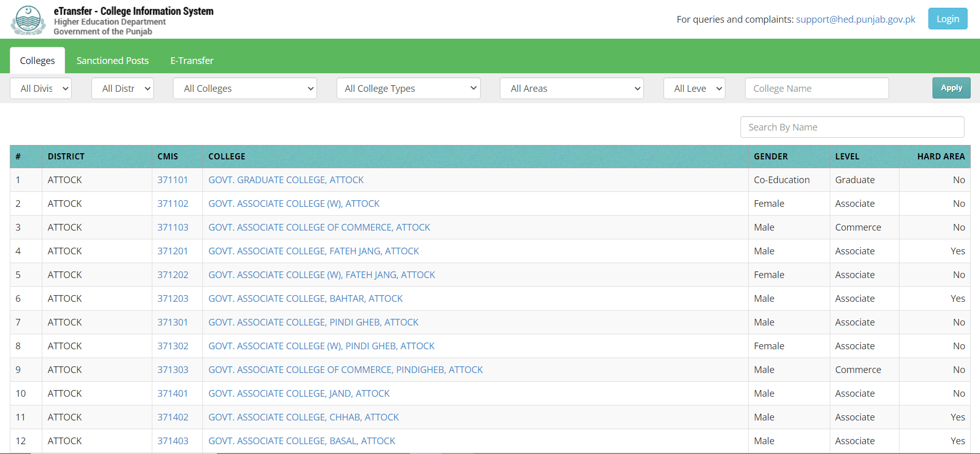Viewport: 980px width, 454px height.
Task: Open College of Commerce, Pindigheb link
Action: (x=345, y=370)
